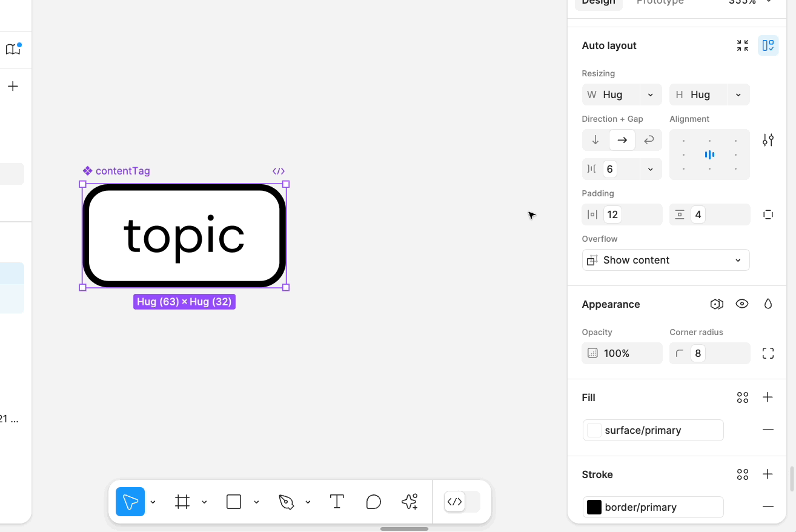Open the Overflow Show content dropdown
This screenshot has height=532, width=796.
[666, 260]
